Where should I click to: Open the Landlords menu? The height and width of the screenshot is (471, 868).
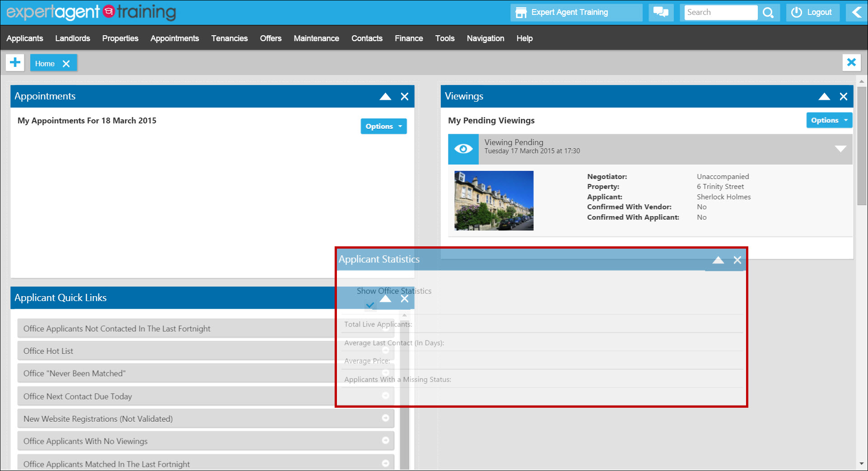point(73,38)
